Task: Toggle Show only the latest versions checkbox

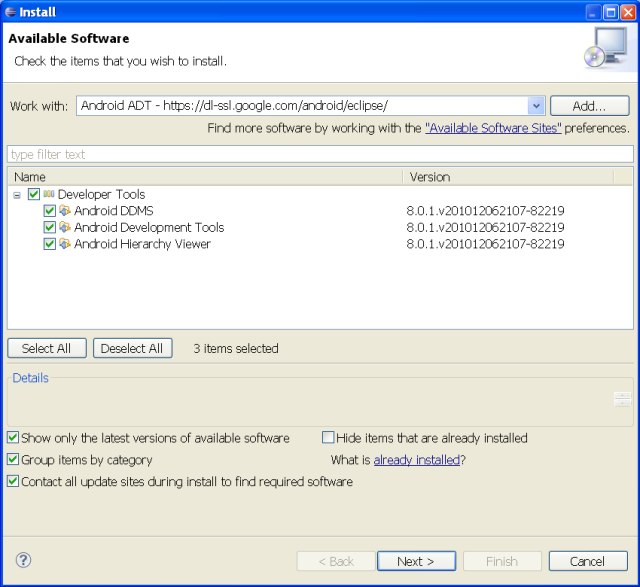Action: pyautogui.click(x=13, y=438)
